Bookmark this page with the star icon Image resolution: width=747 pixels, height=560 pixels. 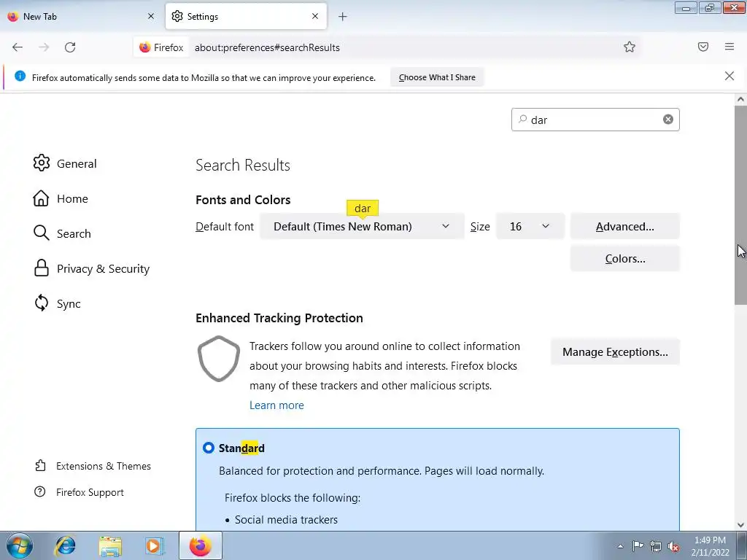pyautogui.click(x=630, y=47)
